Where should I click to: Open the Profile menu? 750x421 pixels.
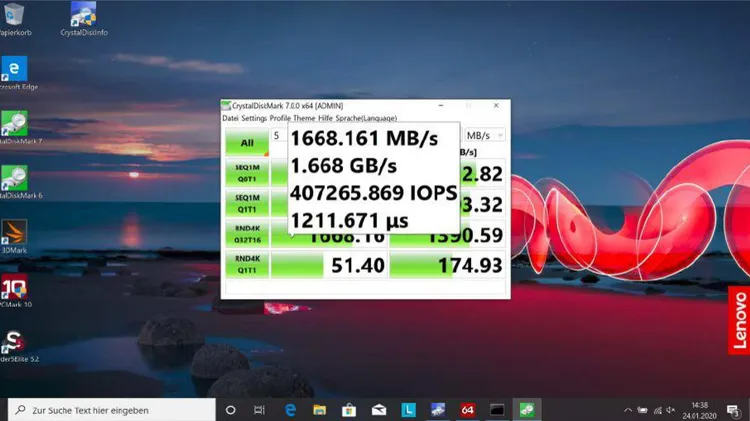coord(280,118)
